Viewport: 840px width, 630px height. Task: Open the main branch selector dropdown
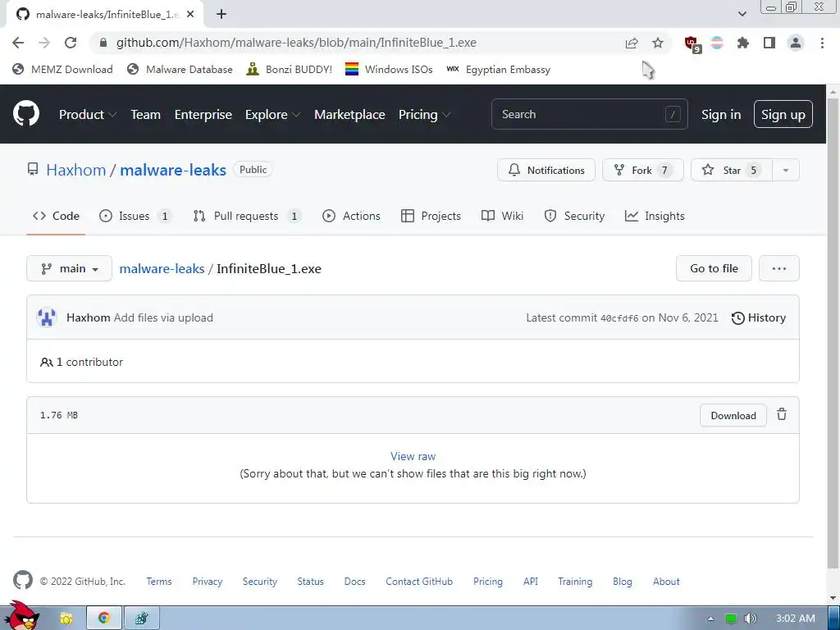69,268
